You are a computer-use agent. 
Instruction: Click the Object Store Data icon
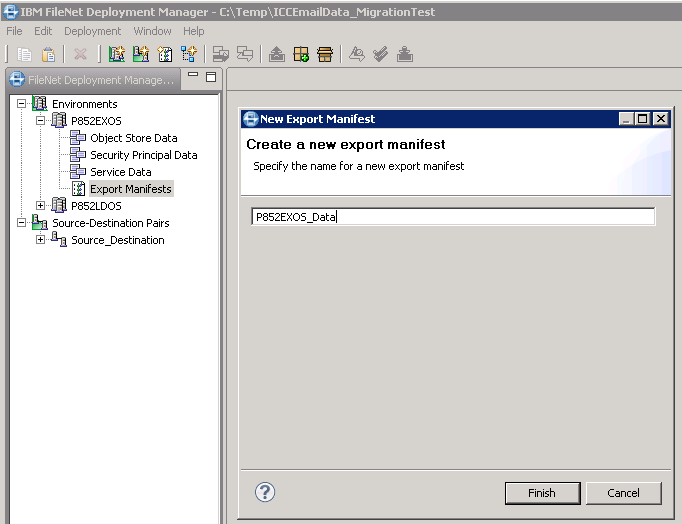click(x=78, y=137)
